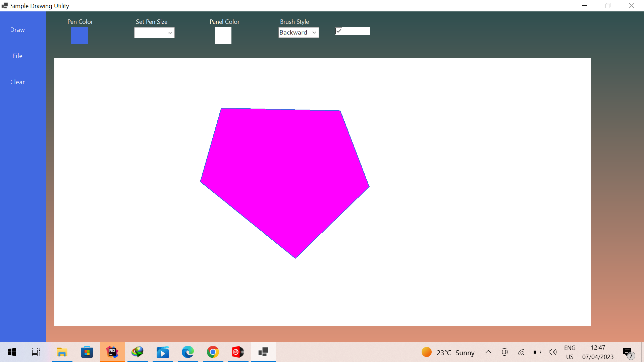Click the volume icon in system tray
Image resolution: width=644 pixels, height=362 pixels.
click(553, 352)
